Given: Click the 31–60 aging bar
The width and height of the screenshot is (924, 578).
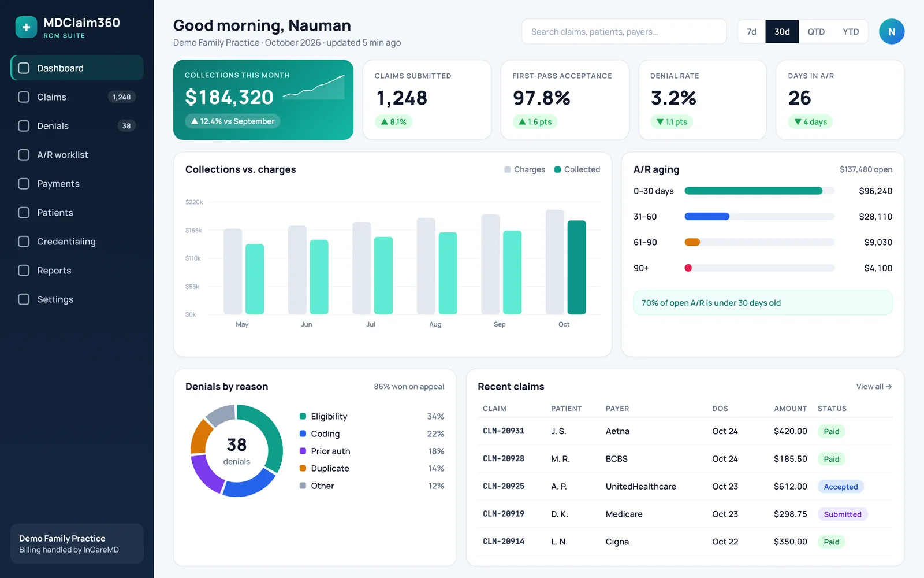Looking at the screenshot, I should pyautogui.click(x=707, y=217).
